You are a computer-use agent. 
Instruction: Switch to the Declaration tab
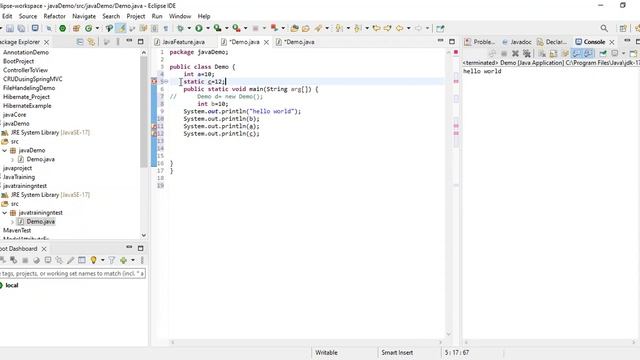tap(552, 42)
